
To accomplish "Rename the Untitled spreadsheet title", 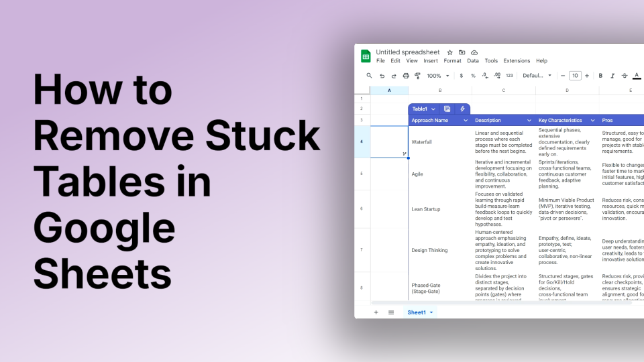I will point(407,52).
